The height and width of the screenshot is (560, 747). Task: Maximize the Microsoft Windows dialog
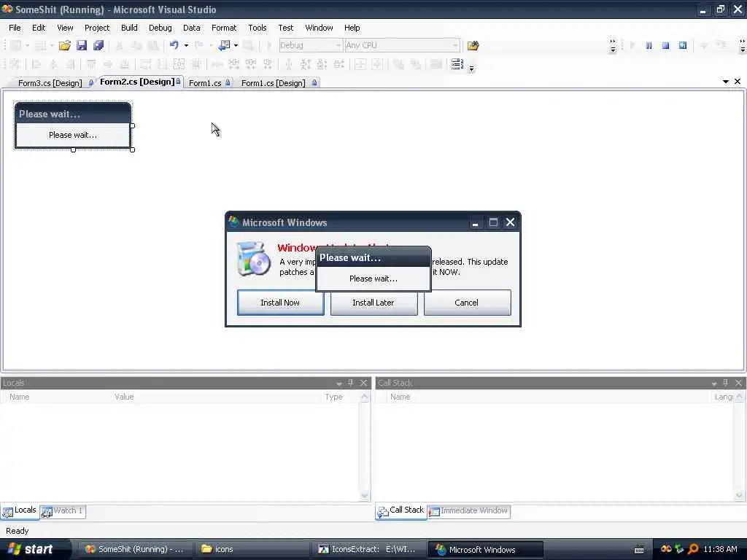click(493, 222)
